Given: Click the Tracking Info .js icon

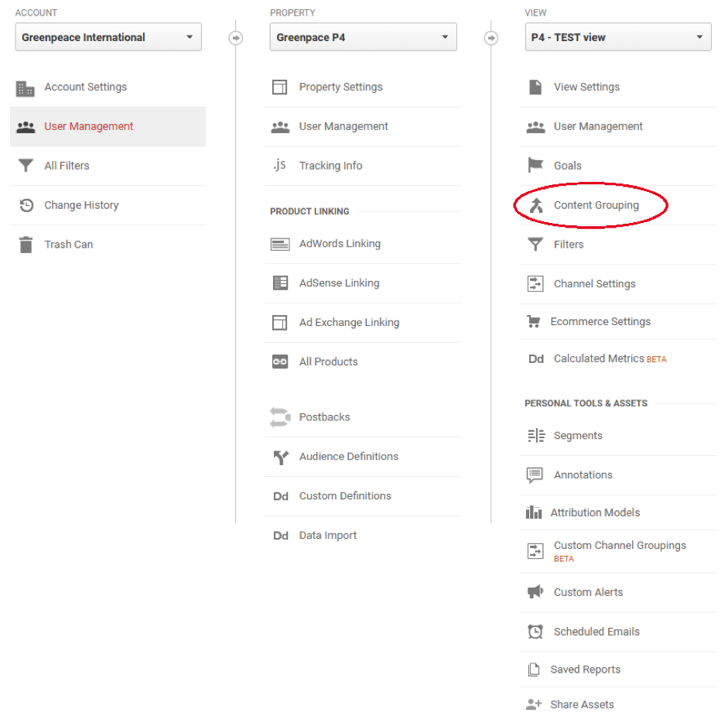Looking at the screenshot, I should point(279,165).
